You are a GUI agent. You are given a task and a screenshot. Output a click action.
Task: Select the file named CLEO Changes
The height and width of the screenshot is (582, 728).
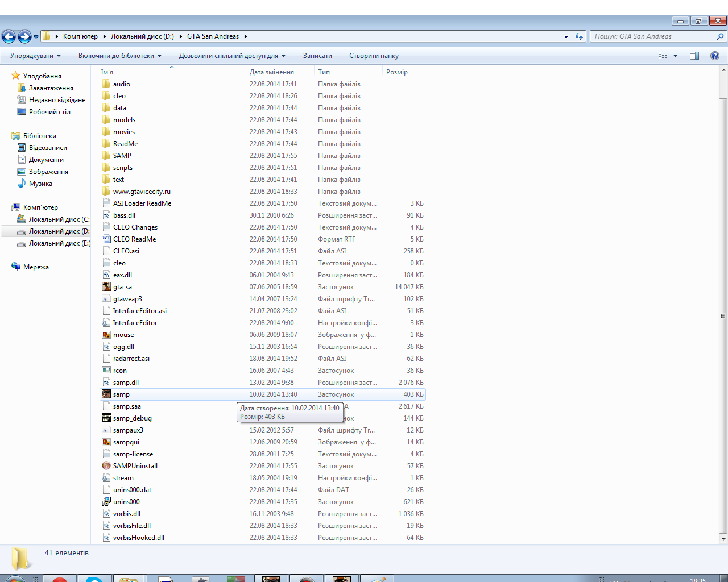[135, 227]
